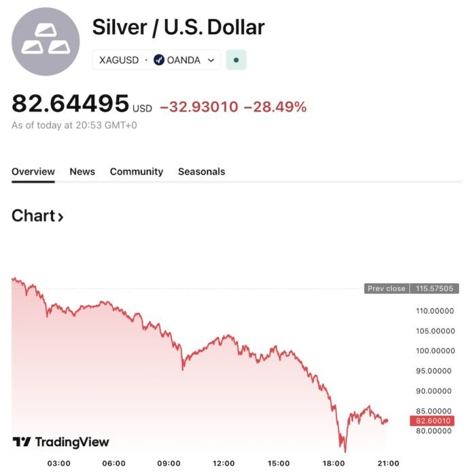Click the 18:00 time axis marker

tap(334, 463)
